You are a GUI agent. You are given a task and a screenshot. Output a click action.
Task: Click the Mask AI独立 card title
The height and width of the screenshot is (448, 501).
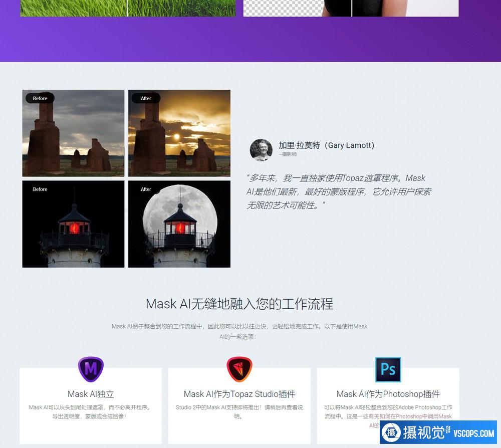coord(91,394)
